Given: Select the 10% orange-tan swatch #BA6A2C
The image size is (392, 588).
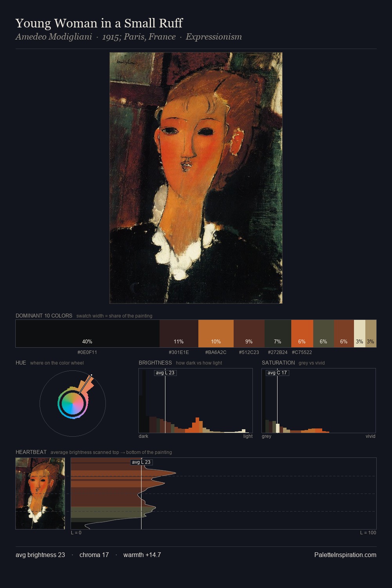Looking at the screenshot, I should pos(216,334).
